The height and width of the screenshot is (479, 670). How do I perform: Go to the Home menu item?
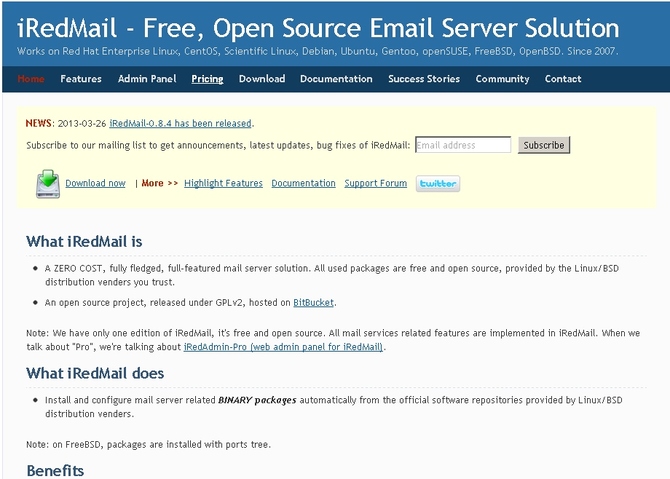coord(31,79)
